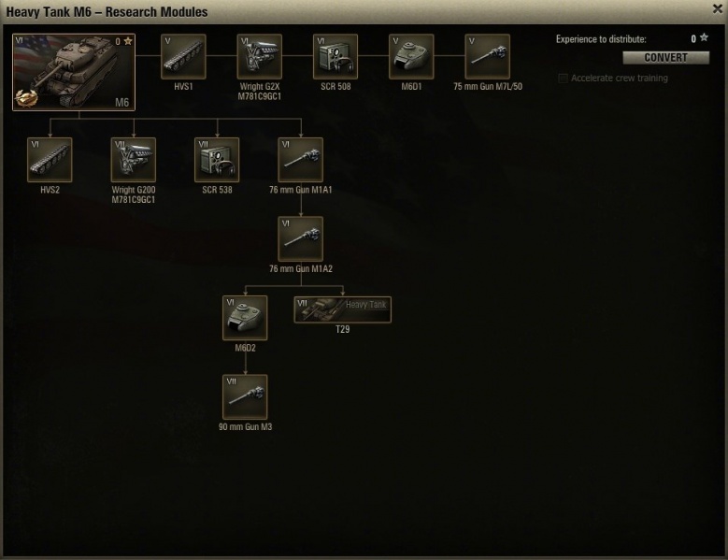Click the 'Heavy Tank M6 – Research Modules' title
Viewport: 728px width, 560px height.
[107, 11]
